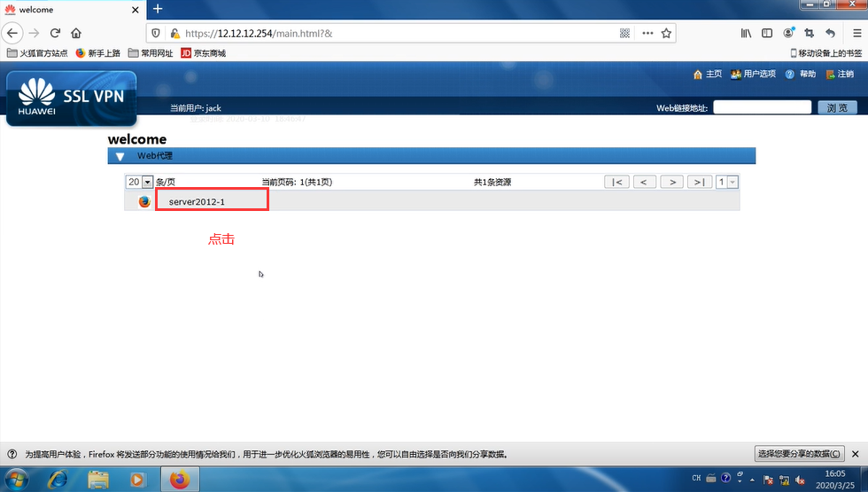Viewport: 868px width, 492px height.
Task: Click the Firefox taskbar button
Action: coord(180,480)
